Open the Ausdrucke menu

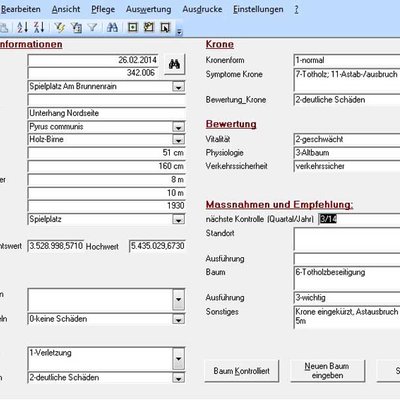pyautogui.click(x=202, y=9)
